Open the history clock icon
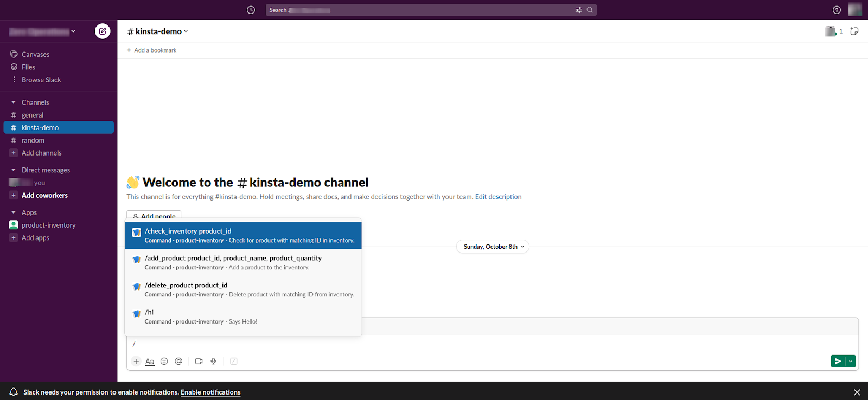The width and height of the screenshot is (868, 400). (x=251, y=10)
